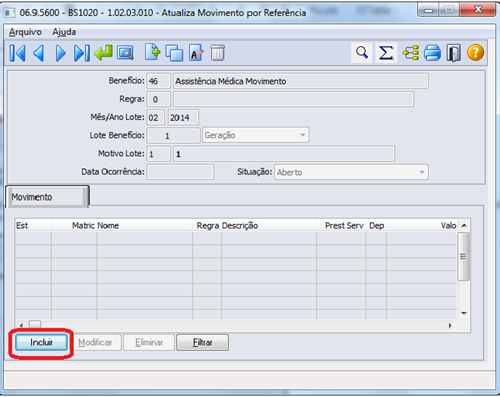Select the Movimento tab

tap(47, 197)
